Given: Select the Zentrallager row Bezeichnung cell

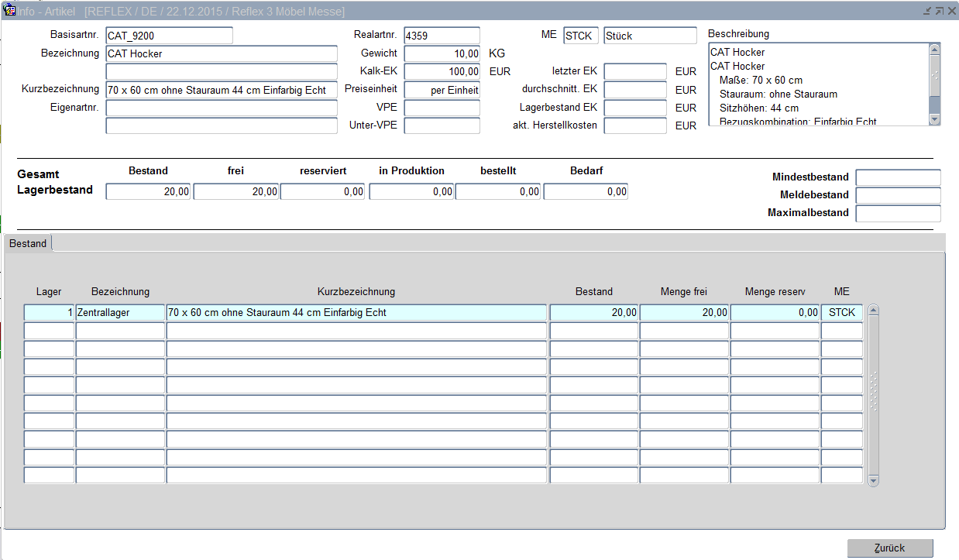Looking at the screenshot, I should pos(120,313).
